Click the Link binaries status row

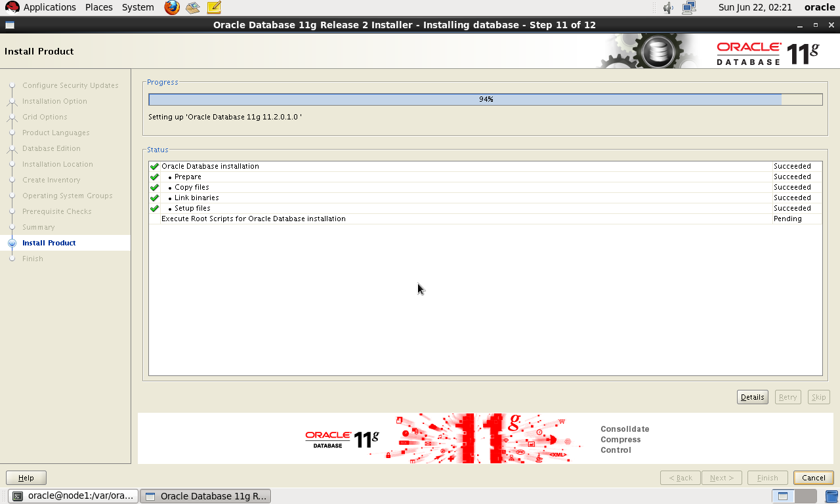(x=486, y=198)
